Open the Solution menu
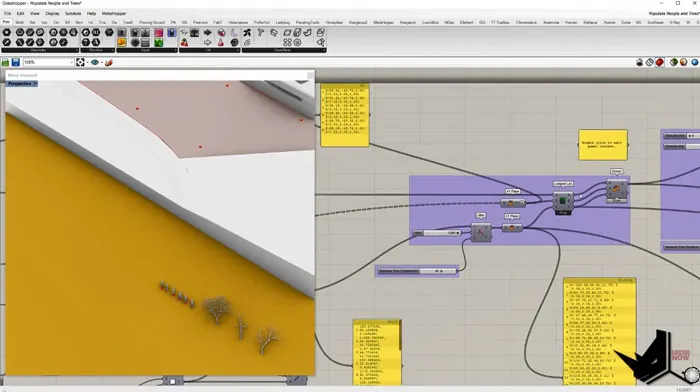 [73, 13]
